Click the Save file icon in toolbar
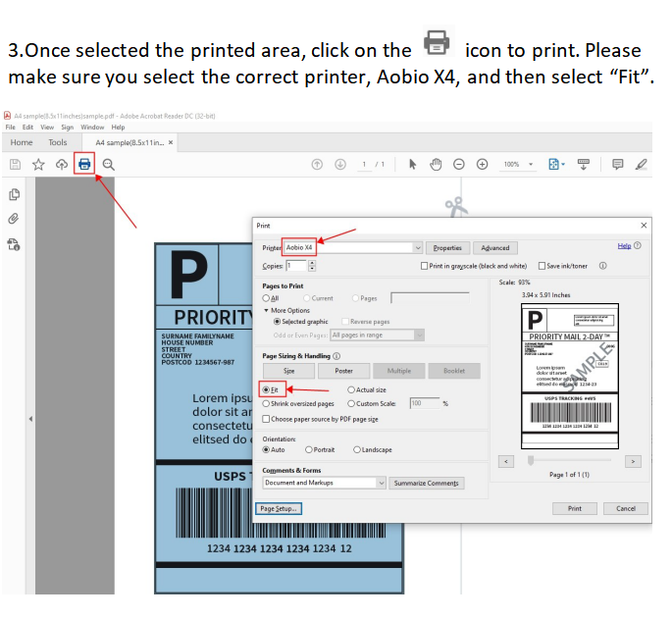The image size is (672, 619). [15, 164]
